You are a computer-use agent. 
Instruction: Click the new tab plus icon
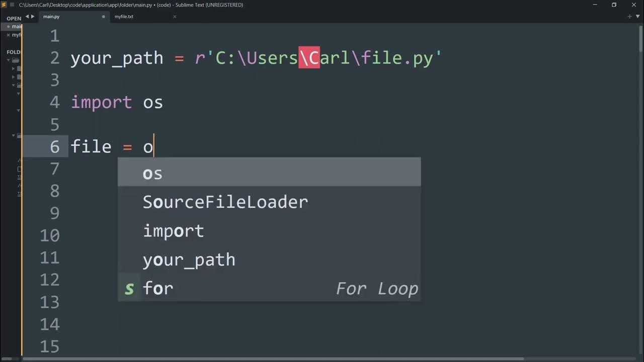tap(629, 17)
